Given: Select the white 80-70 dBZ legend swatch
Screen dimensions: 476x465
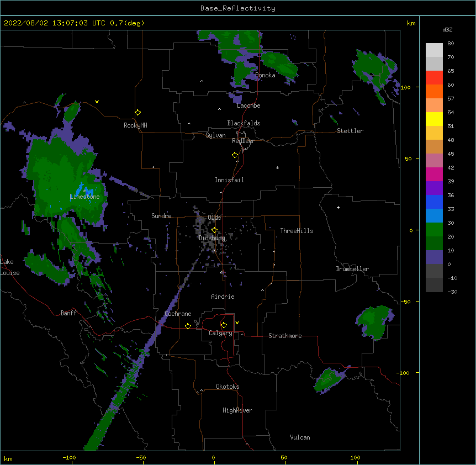Looking at the screenshot, I should (434, 50).
